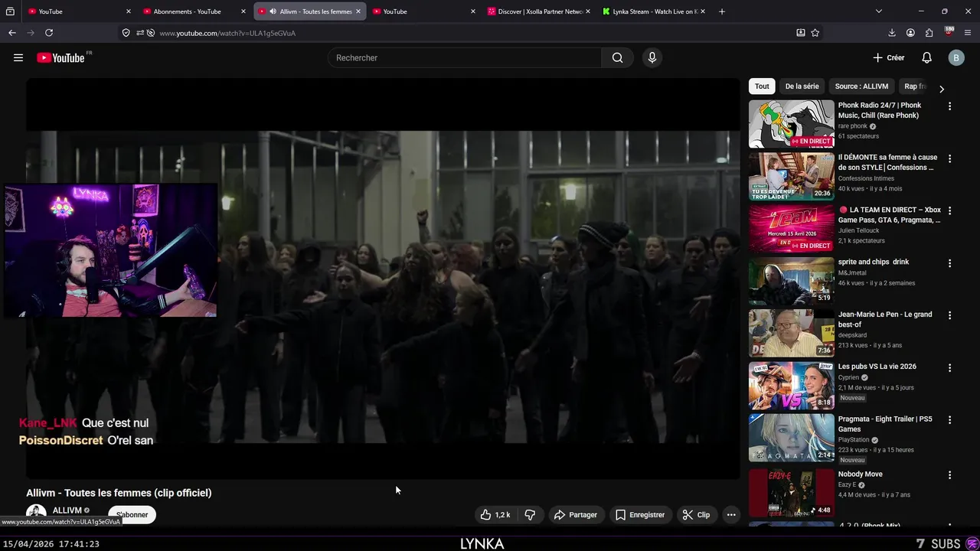Go to YouTube home via the logo
This screenshot has height=551, width=980.
click(x=60, y=57)
